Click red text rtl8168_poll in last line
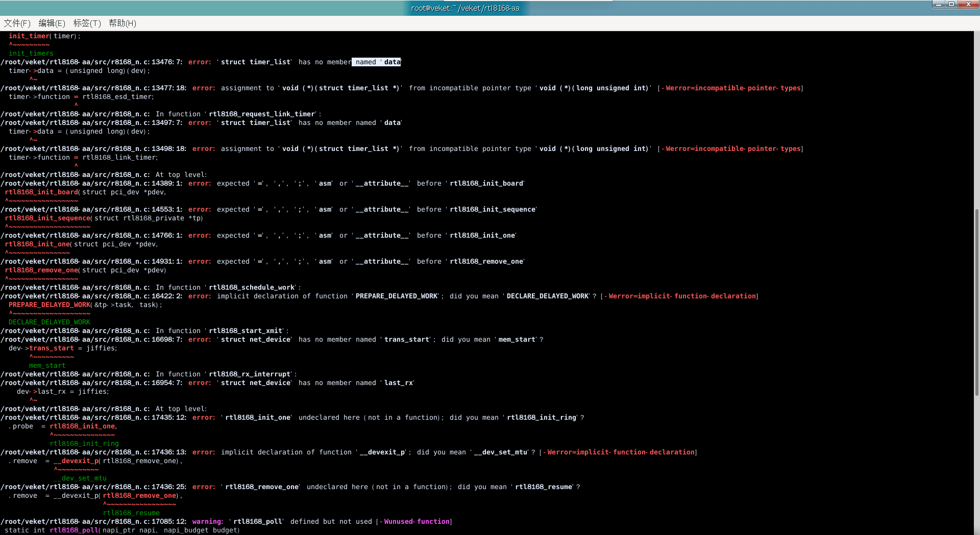Viewport: 980px width, 535px height. tap(73, 530)
